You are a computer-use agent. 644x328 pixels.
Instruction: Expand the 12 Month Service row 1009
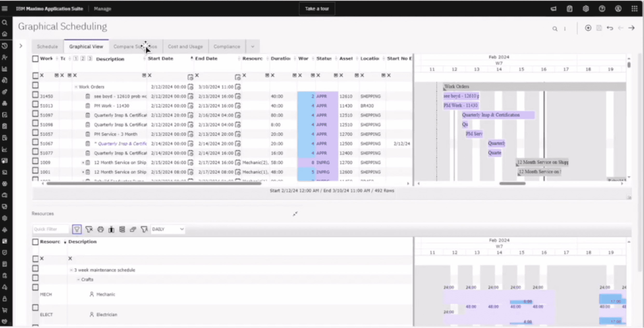pos(83,162)
